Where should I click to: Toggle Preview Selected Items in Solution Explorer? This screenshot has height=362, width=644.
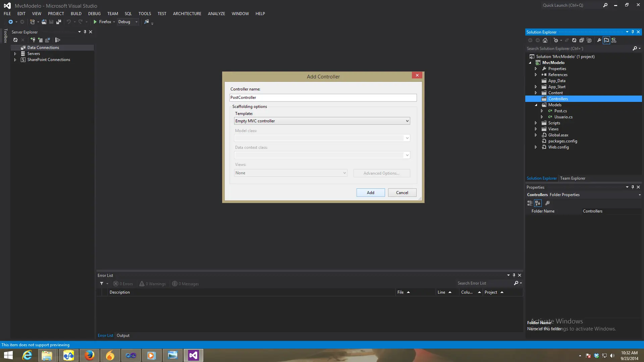point(606,40)
